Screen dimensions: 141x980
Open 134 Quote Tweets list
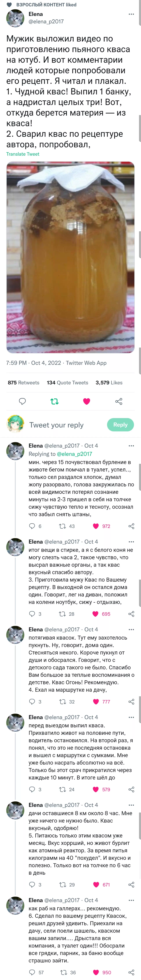(x=67, y=382)
